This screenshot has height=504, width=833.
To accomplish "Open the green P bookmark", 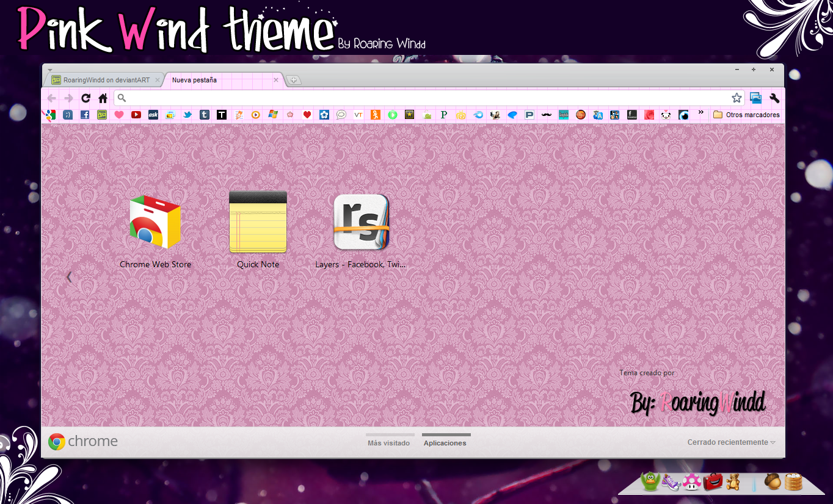I will point(444,114).
